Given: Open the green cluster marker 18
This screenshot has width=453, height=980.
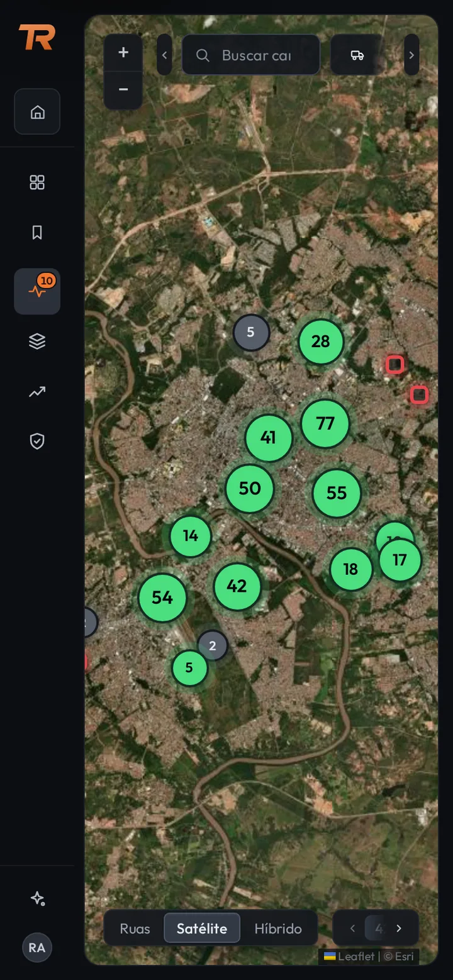Looking at the screenshot, I should click(351, 570).
